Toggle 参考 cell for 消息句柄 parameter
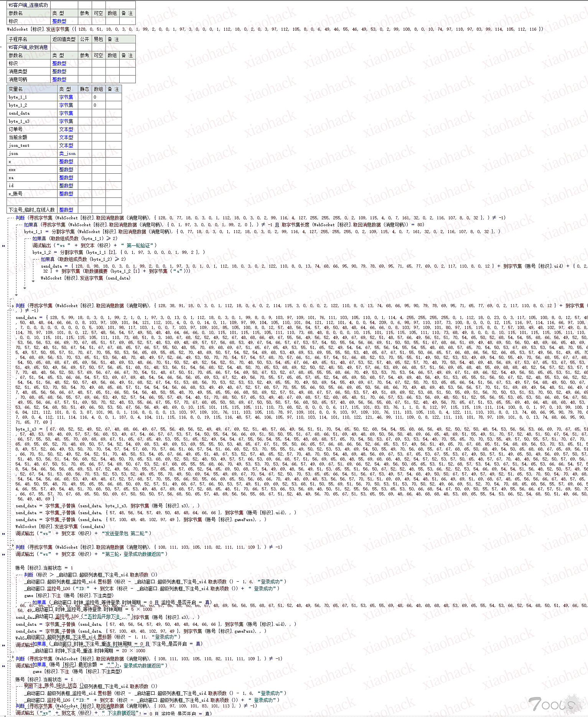The height and width of the screenshot is (717, 588). click(x=85, y=79)
